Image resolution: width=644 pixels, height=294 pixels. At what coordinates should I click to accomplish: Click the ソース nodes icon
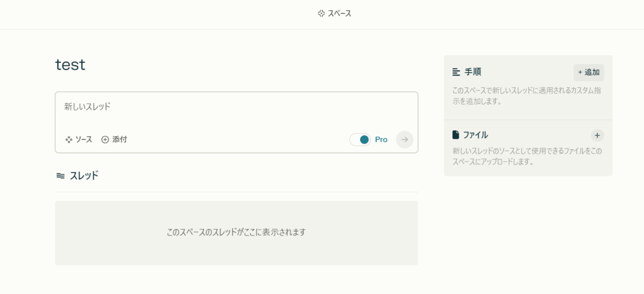point(69,139)
